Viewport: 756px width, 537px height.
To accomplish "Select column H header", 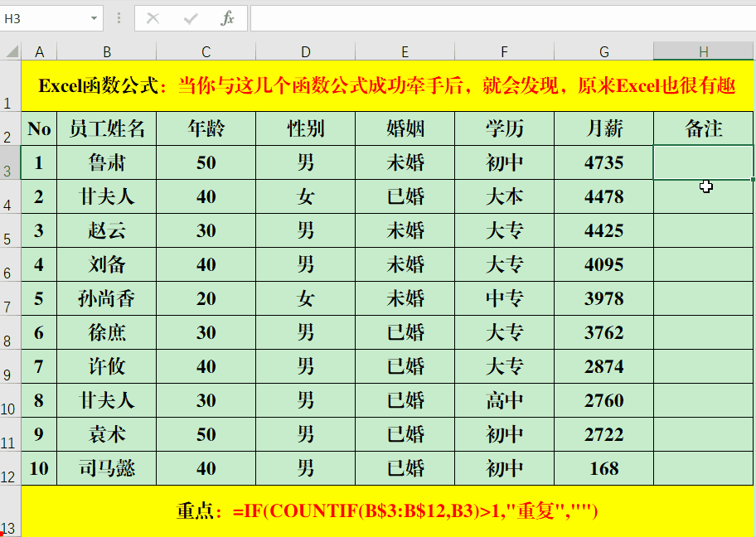I will click(x=704, y=51).
